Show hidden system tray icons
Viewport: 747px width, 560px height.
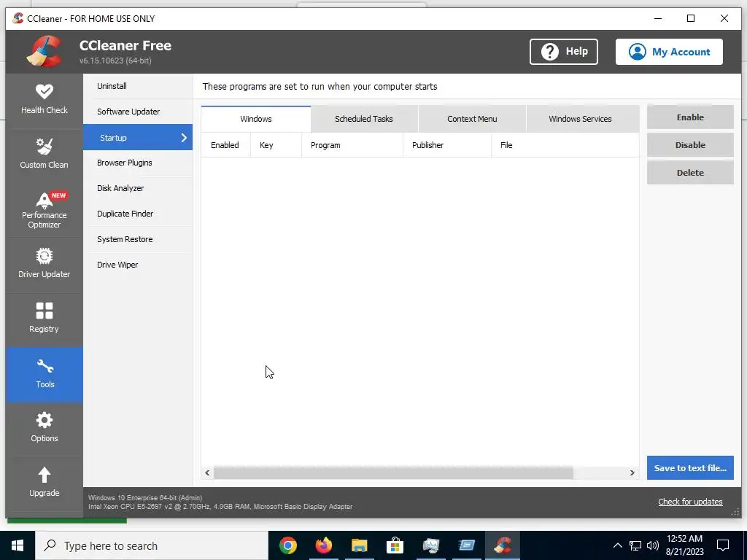[617, 545]
